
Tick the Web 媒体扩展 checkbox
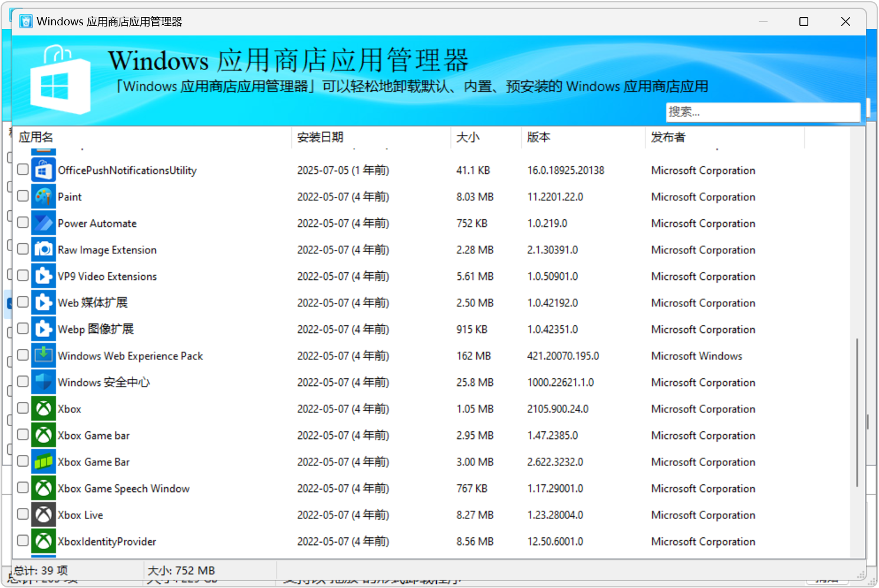click(x=23, y=302)
